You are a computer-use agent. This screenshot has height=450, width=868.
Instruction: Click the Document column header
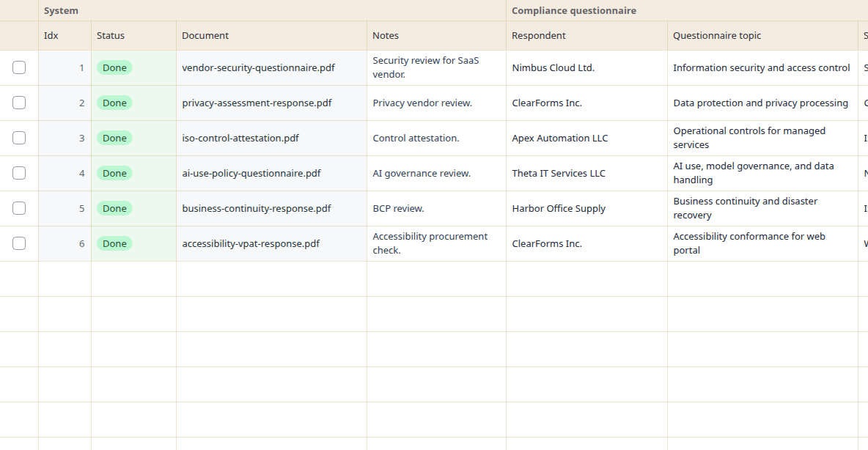(x=271, y=35)
